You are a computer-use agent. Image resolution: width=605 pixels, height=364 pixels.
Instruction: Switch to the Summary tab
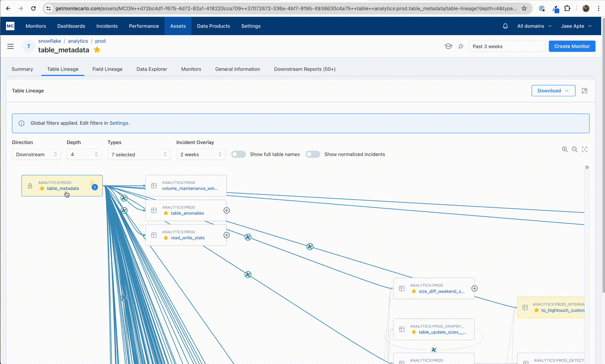click(x=22, y=69)
